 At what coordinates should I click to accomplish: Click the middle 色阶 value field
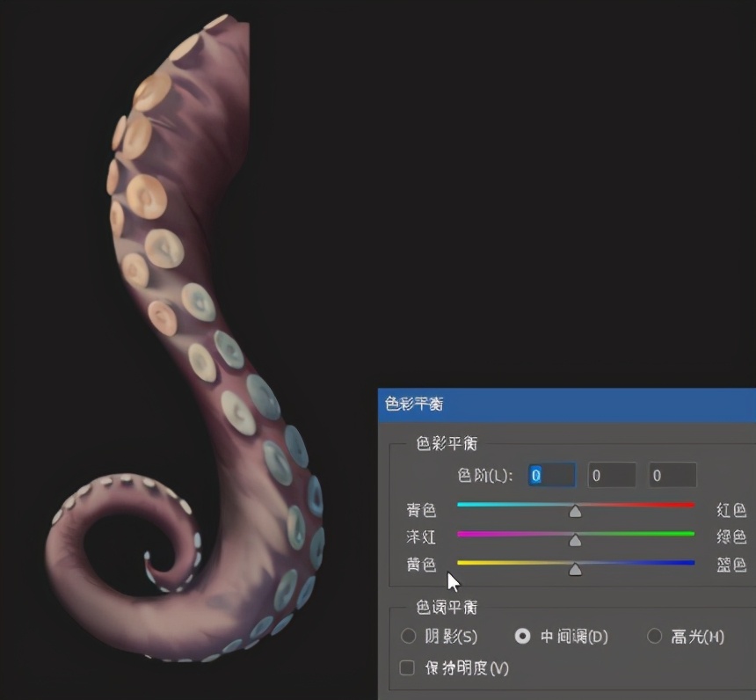pyautogui.click(x=612, y=476)
